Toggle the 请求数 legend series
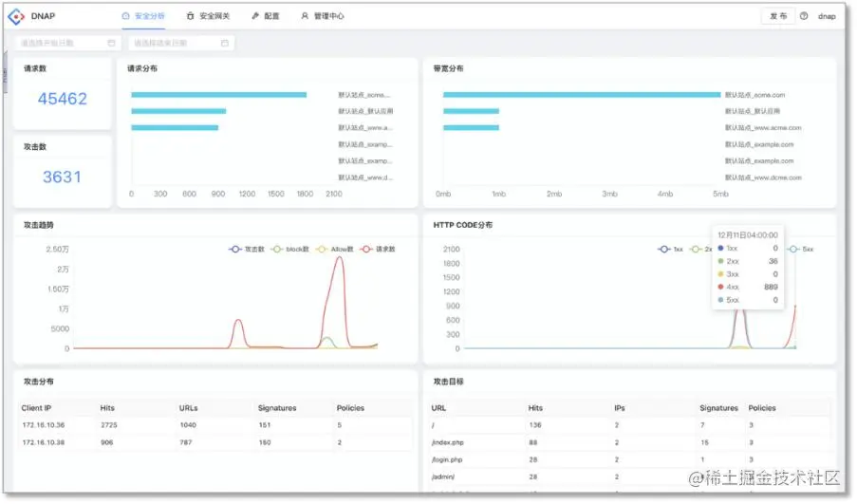 [x=377, y=250]
